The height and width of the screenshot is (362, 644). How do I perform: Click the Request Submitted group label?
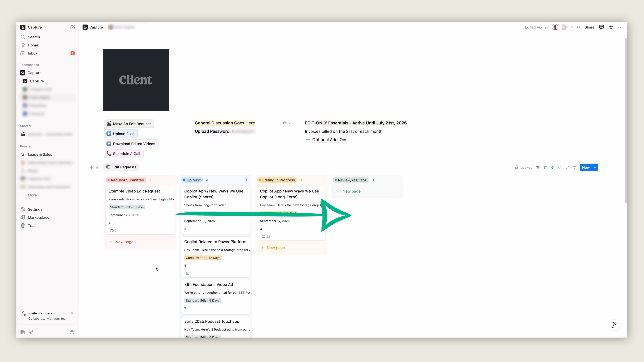click(126, 180)
